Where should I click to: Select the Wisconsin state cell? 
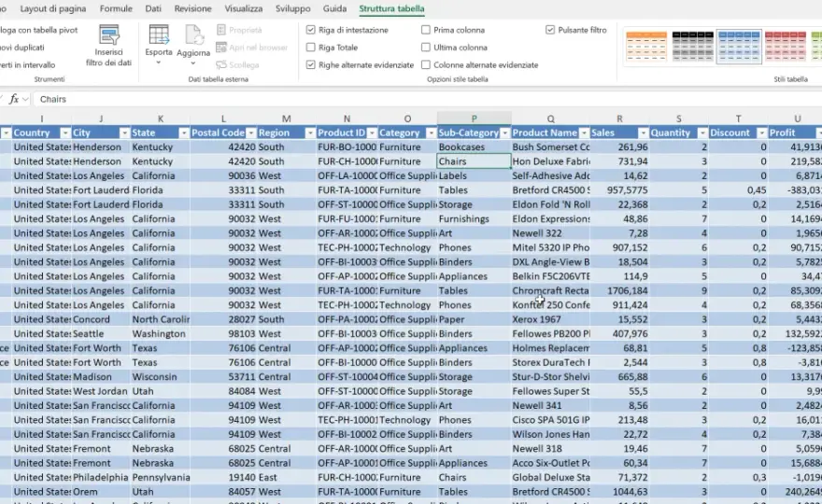161,377
